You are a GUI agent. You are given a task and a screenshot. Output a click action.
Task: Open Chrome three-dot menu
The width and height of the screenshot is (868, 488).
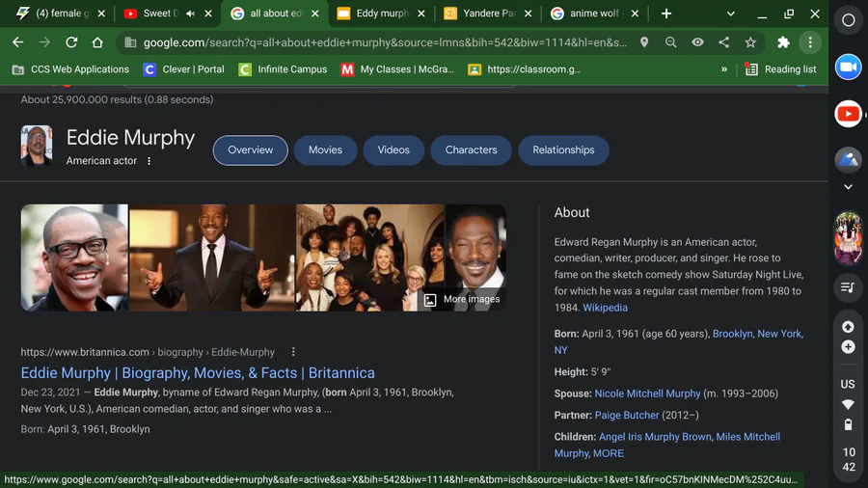(810, 42)
